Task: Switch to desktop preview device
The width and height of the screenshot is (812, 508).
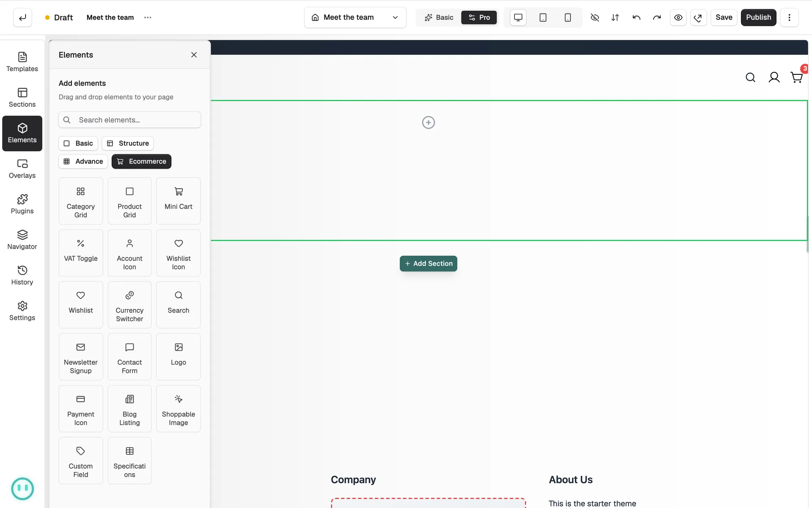Action: click(x=518, y=17)
